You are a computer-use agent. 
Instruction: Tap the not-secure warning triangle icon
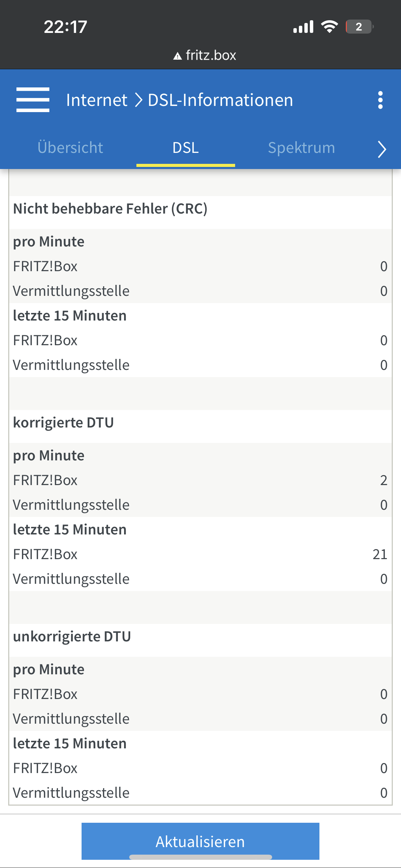click(178, 56)
